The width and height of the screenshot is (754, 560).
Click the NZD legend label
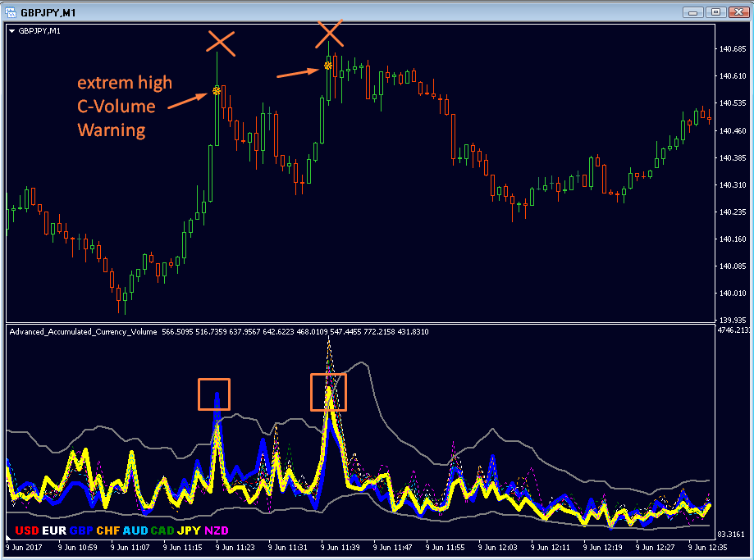217,530
